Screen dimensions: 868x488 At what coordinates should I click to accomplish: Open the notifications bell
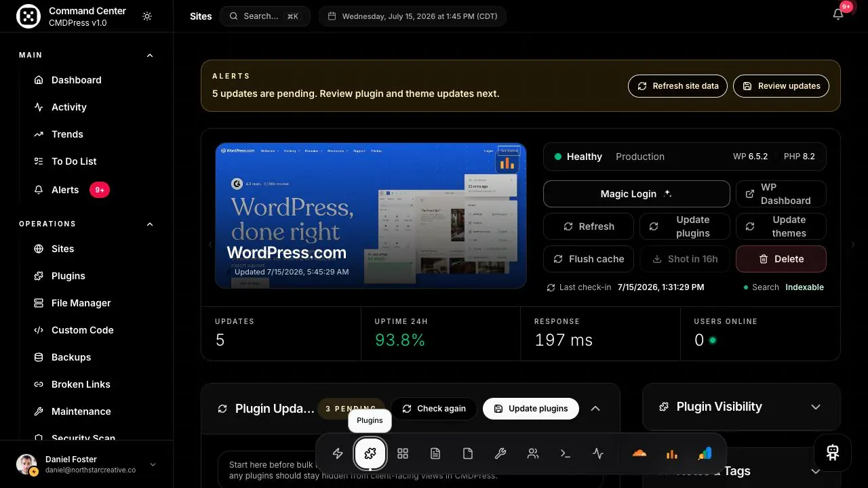click(x=838, y=15)
